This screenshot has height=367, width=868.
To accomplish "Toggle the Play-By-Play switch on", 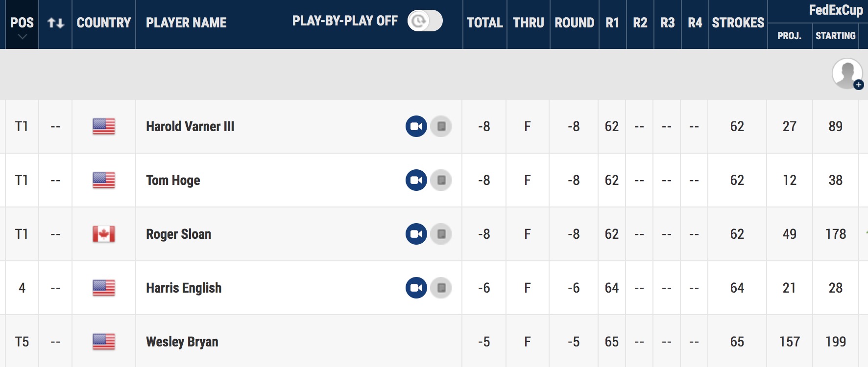I will point(425,21).
